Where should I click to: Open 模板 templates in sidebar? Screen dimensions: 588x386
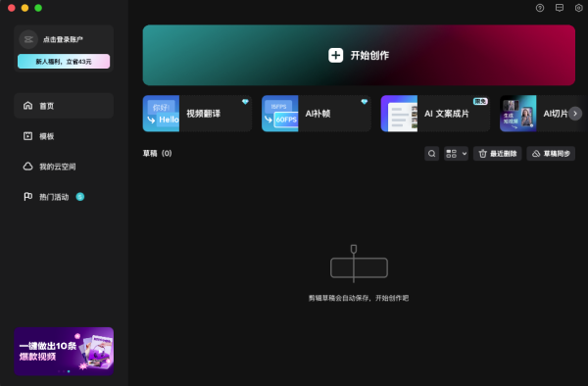64,136
